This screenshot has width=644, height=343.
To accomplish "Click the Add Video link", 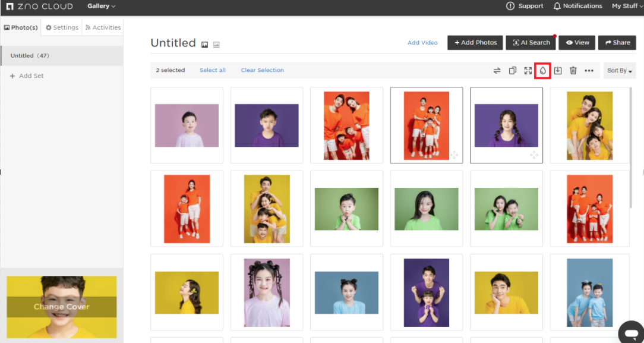I will pos(422,43).
